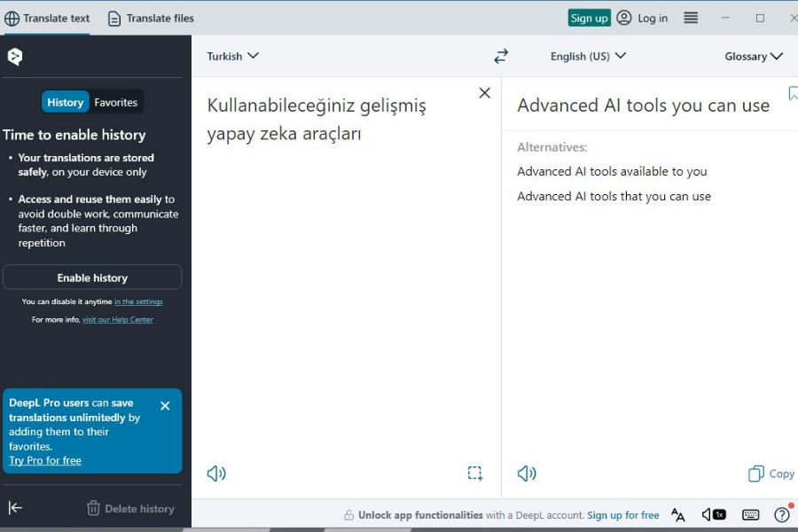The image size is (798, 532).
Task: Switch to Translate files tab
Action: click(x=151, y=19)
